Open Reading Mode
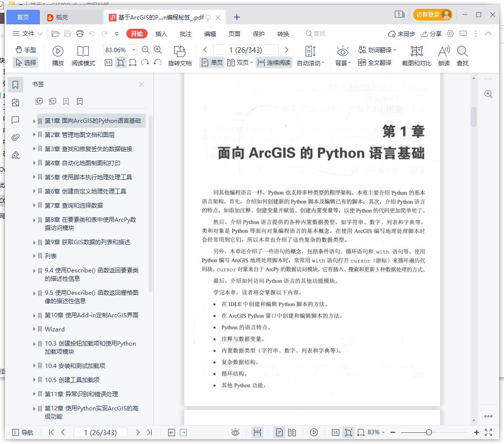The width and height of the screenshot is (504, 444). [x=83, y=56]
